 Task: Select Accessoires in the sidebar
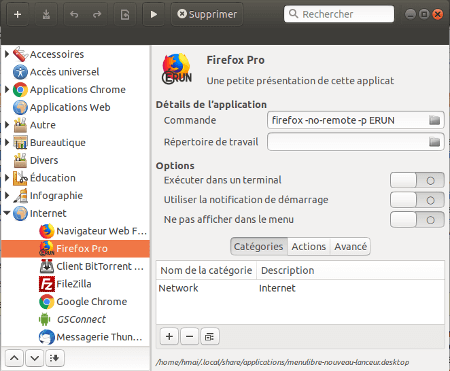click(75, 54)
